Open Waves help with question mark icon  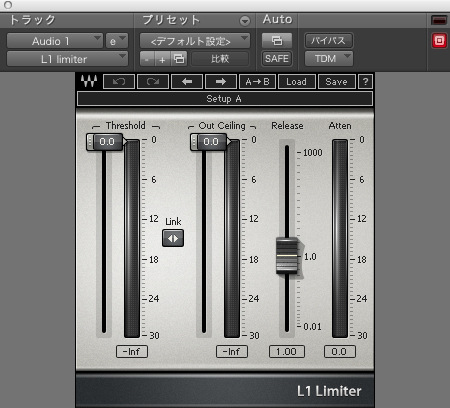(x=365, y=82)
